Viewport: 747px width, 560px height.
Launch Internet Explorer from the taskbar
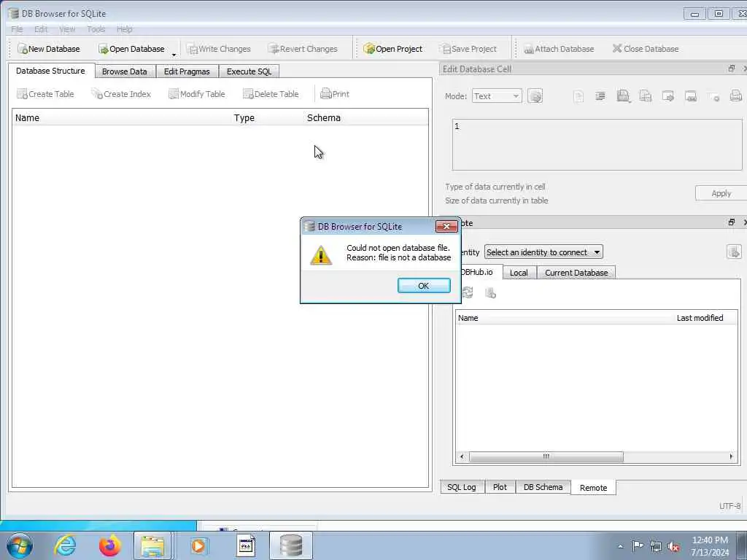click(x=65, y=545)
